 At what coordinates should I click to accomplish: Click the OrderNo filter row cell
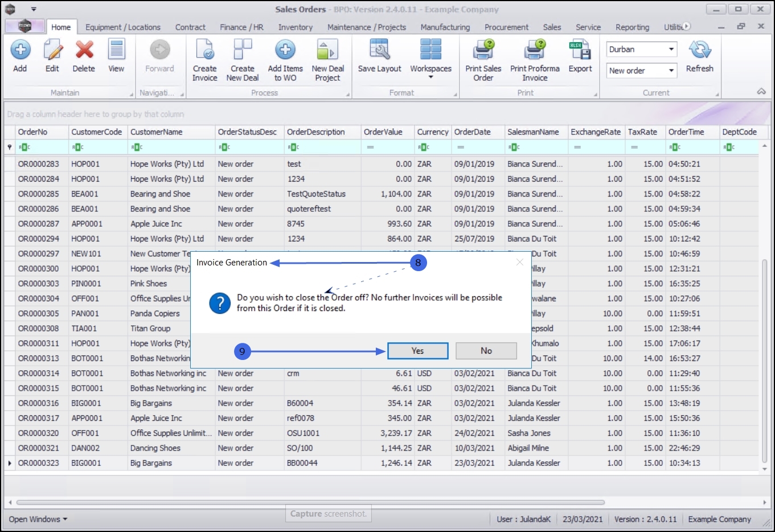pyautogui.click(x=42, y=147)
